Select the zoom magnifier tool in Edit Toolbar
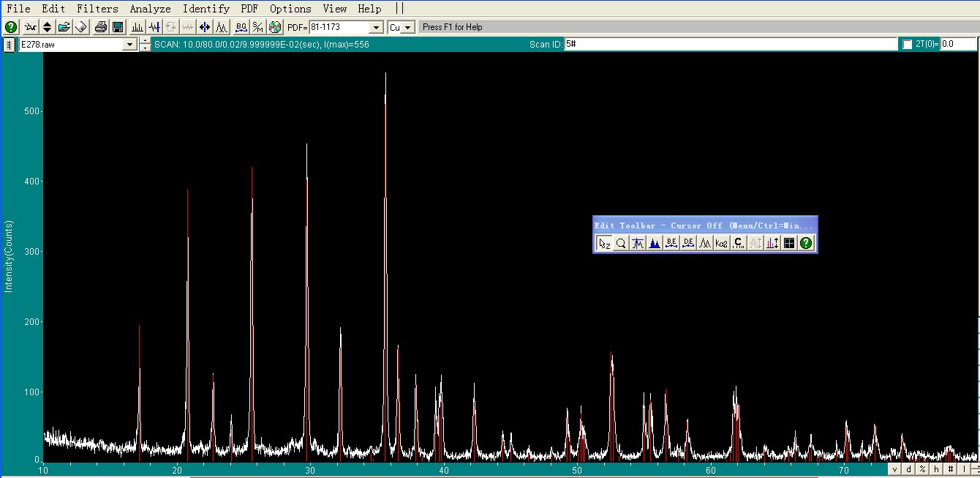Screen dimensions: 980x478 tap(621, 244)
